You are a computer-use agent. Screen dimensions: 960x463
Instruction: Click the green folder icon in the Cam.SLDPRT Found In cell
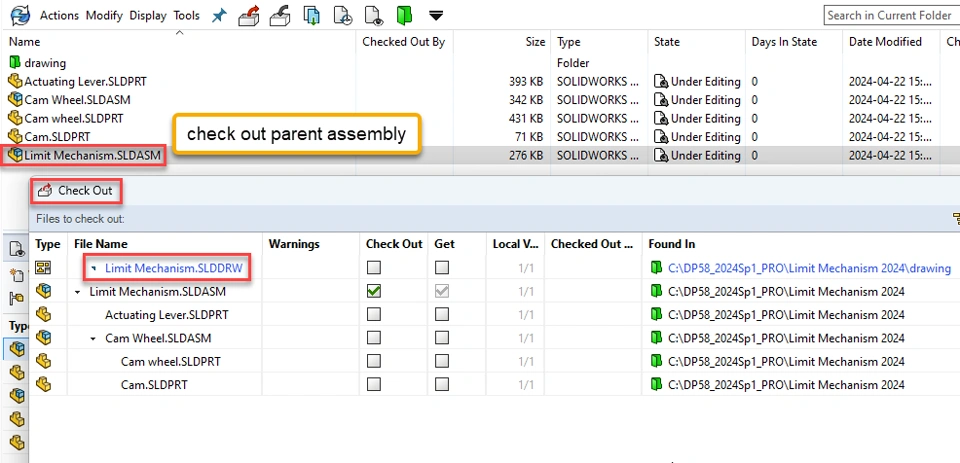656,384
